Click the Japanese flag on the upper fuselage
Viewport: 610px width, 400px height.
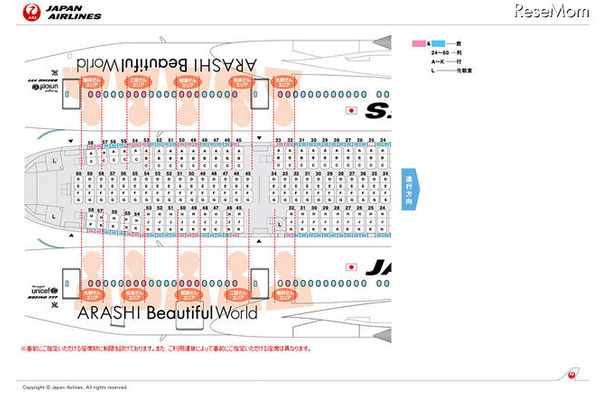(351, 111)
